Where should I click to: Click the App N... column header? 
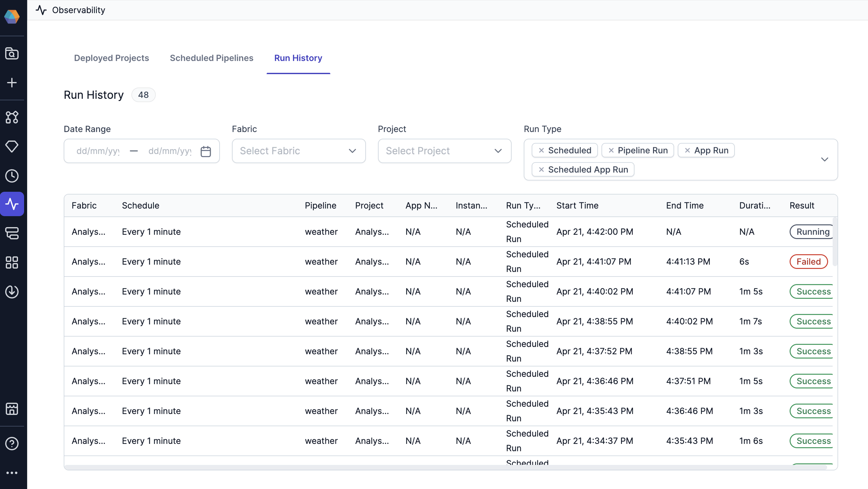coord(421,205)
